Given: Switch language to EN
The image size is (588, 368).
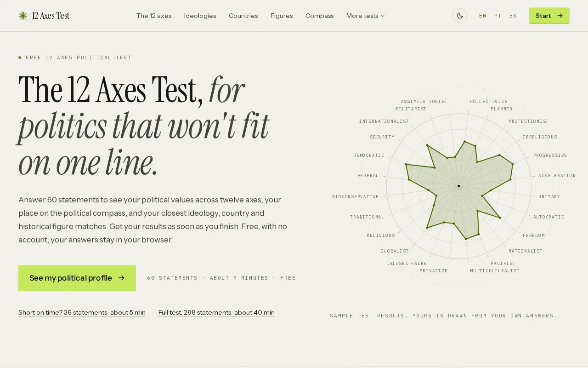Looking at the screenshot, I should 483,16.
